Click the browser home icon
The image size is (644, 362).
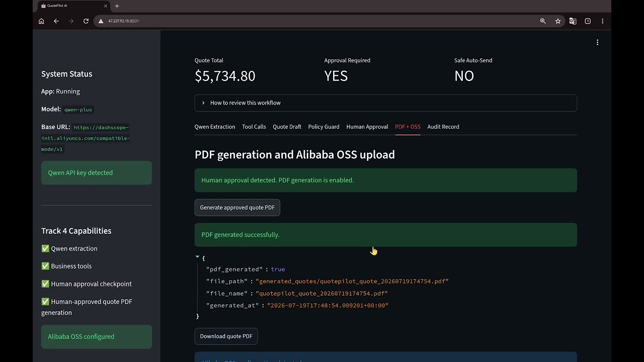point(41,21)
